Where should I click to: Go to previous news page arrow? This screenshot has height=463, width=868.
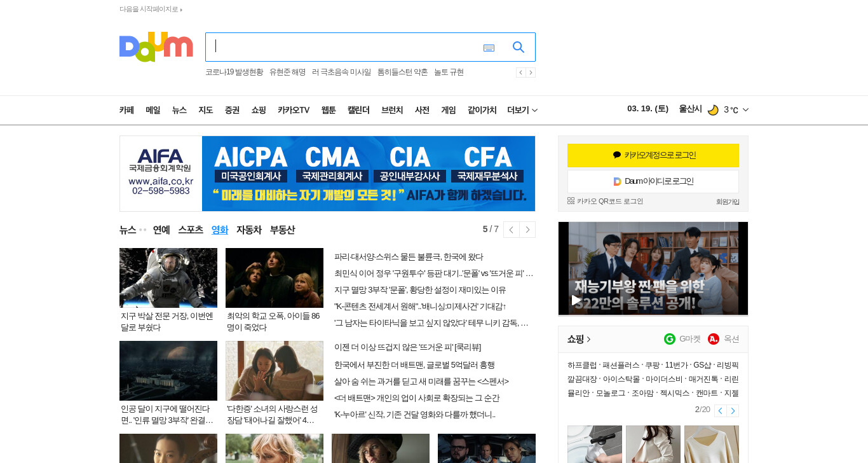(512, 230)
